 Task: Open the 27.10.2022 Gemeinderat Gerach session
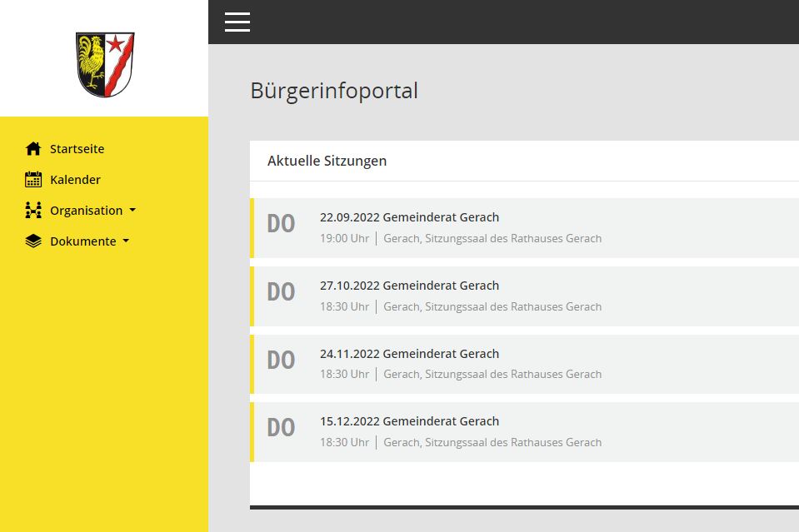point(409,286)
